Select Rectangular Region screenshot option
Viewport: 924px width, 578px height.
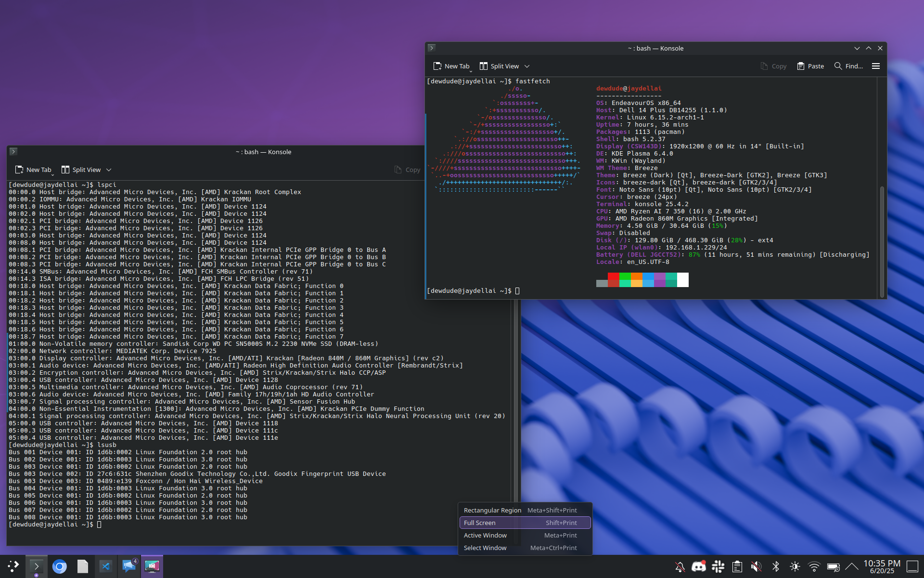tap(525, 510)
